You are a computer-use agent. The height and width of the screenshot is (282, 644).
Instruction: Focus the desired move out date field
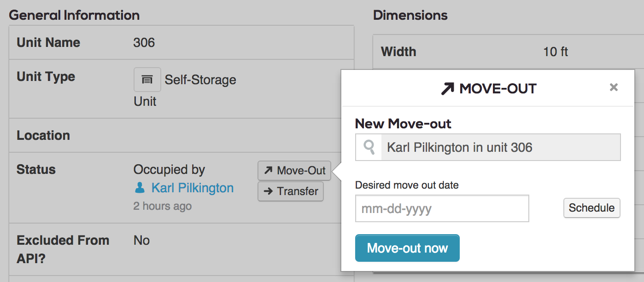442,208
